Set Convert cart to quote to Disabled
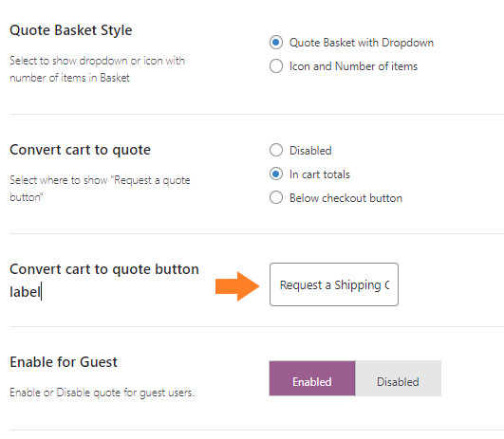Viewport: 504px width, 439px height. (x=276, y=151)
